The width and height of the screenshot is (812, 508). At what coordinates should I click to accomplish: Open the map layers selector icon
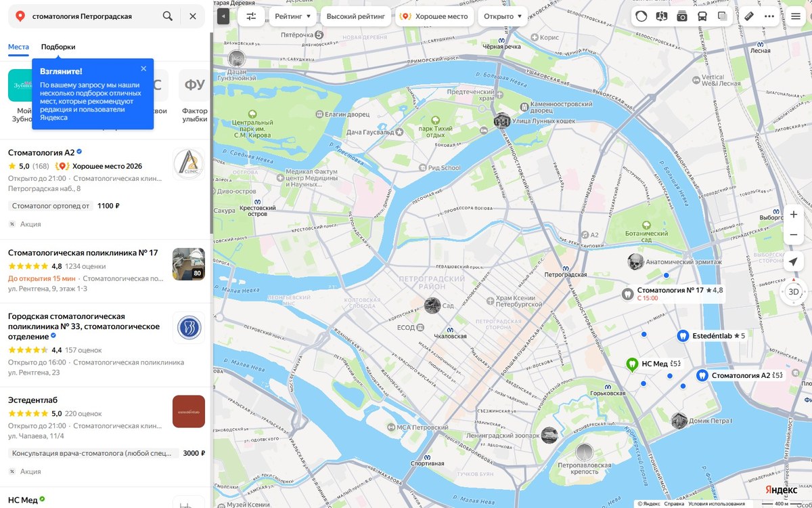tap(723, 16)
